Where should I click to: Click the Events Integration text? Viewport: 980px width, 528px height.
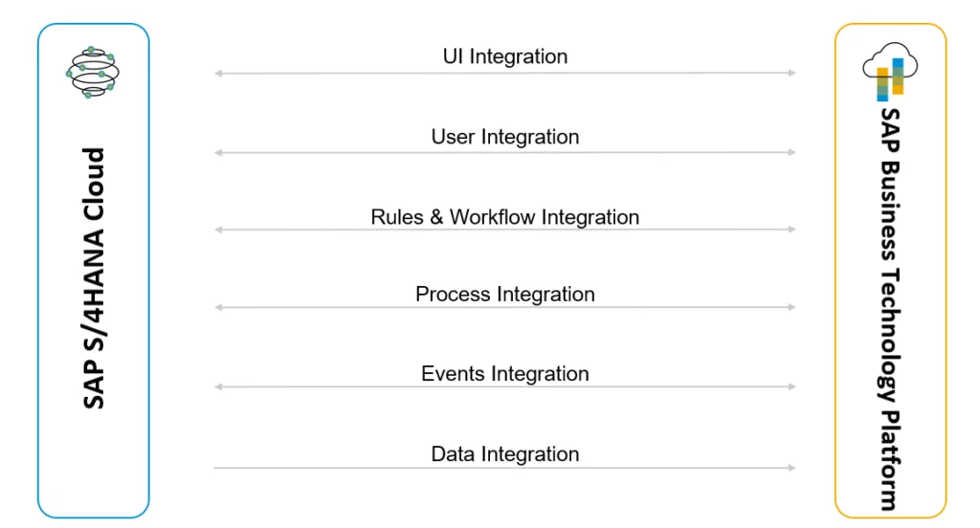[505, 374]
